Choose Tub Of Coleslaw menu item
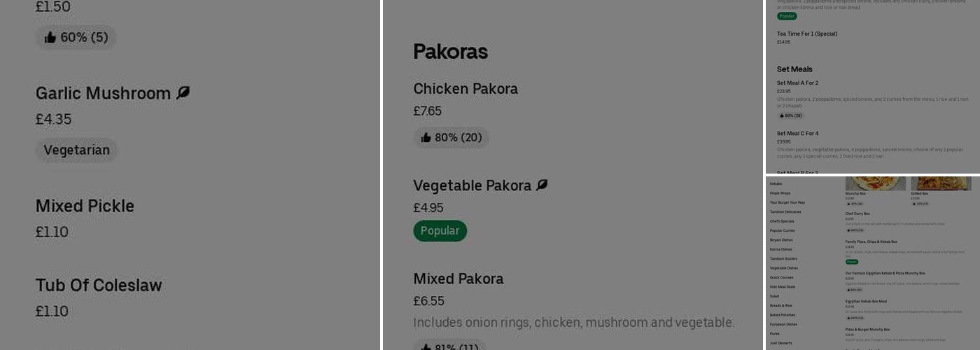The width and height of the screenshot is (980, 350). pos(99,285)
